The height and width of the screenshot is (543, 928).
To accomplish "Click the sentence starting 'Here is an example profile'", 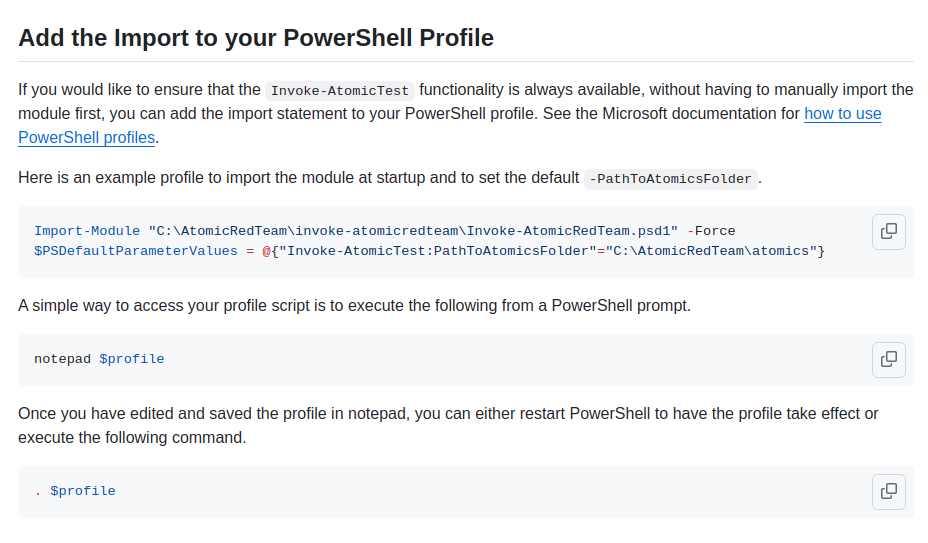I will click(x=298, y=178).
